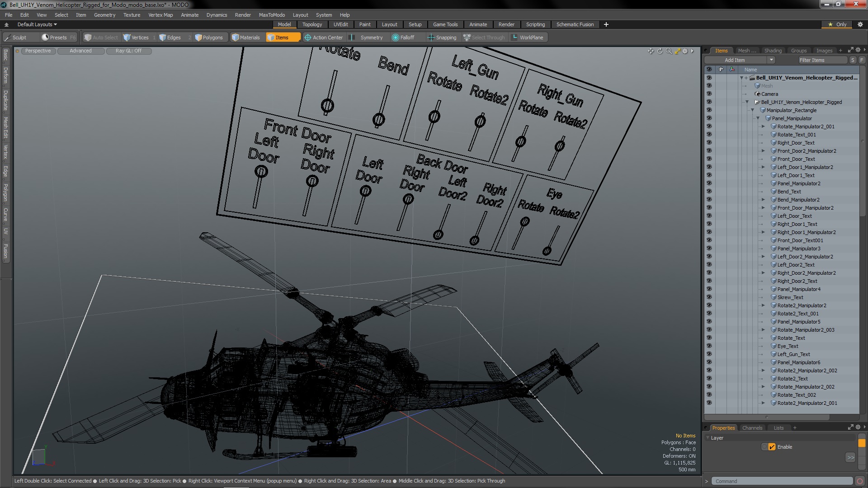868x488 pixels.
Task: Open the Default Layouts dropdown
Action: coord(37,24)
